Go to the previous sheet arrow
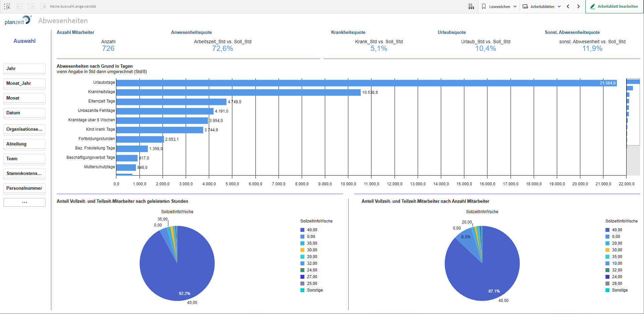Image resolution: width=644 pixels, height=314 pixels. [568, 6]
